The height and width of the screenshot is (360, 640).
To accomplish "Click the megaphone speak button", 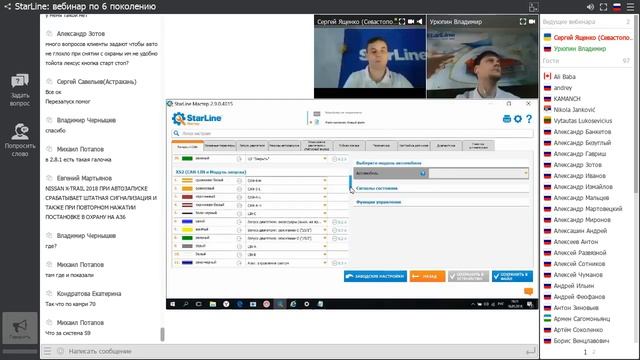I will coord(20,327).
